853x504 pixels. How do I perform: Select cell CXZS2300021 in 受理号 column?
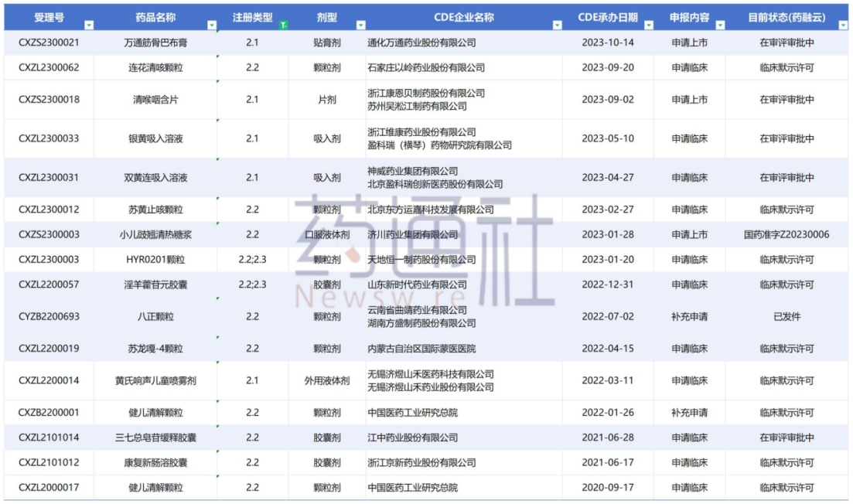49,43
